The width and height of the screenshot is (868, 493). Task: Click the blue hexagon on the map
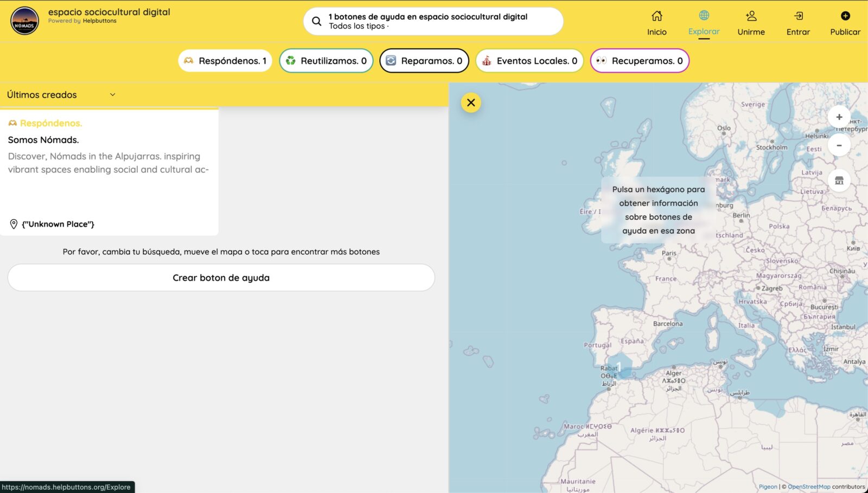621,366
